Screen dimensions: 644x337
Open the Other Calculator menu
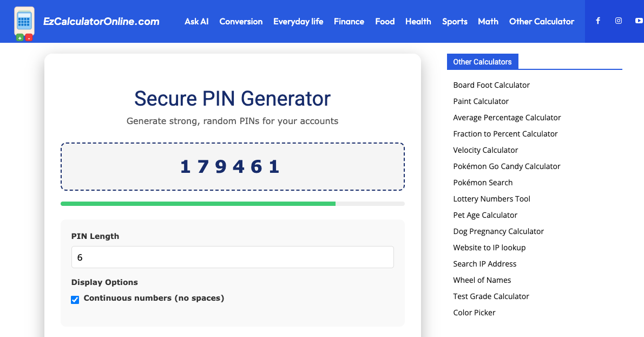[542, 21]
